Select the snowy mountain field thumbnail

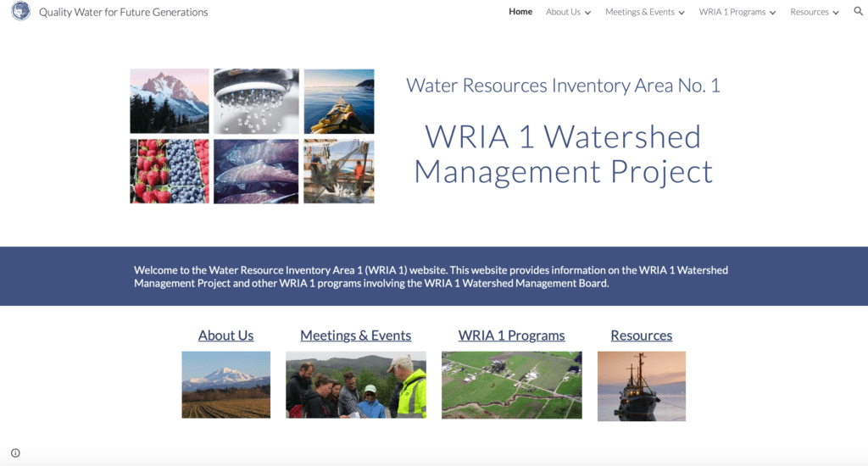pos(225,385)
